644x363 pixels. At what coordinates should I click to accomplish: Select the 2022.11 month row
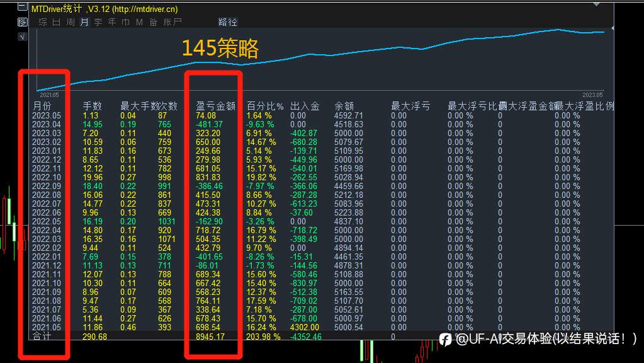pyautogui.click(x=47, y=168)
